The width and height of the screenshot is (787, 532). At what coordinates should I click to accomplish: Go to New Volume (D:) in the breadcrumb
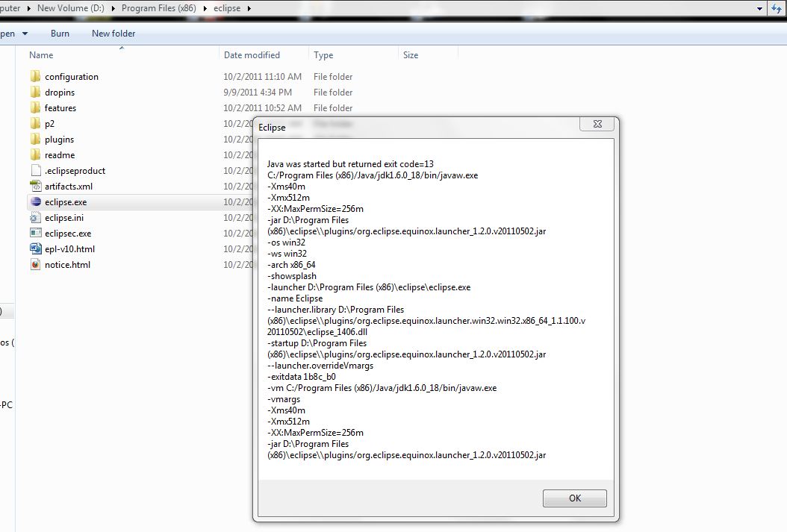pyautogui.click(x=71, y=8)
